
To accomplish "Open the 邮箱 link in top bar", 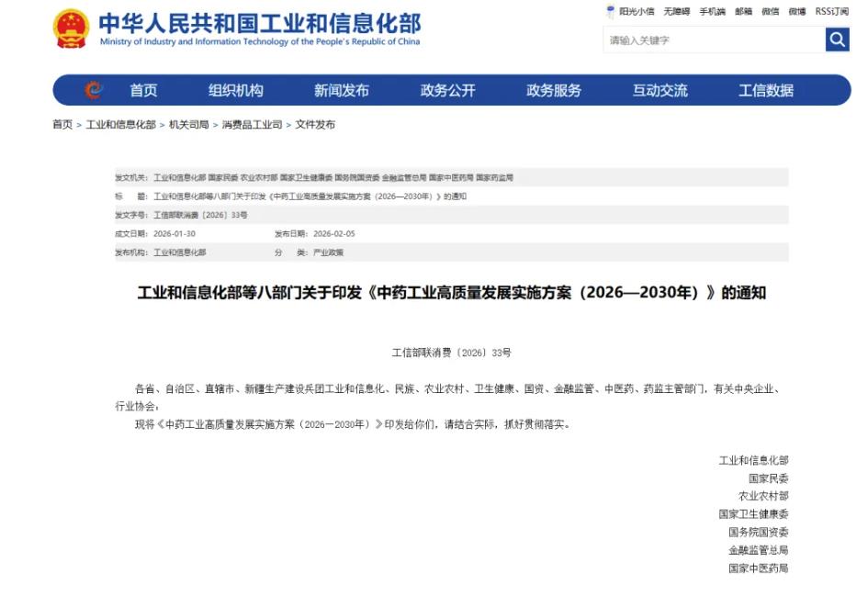I will [x=743, y=12].
